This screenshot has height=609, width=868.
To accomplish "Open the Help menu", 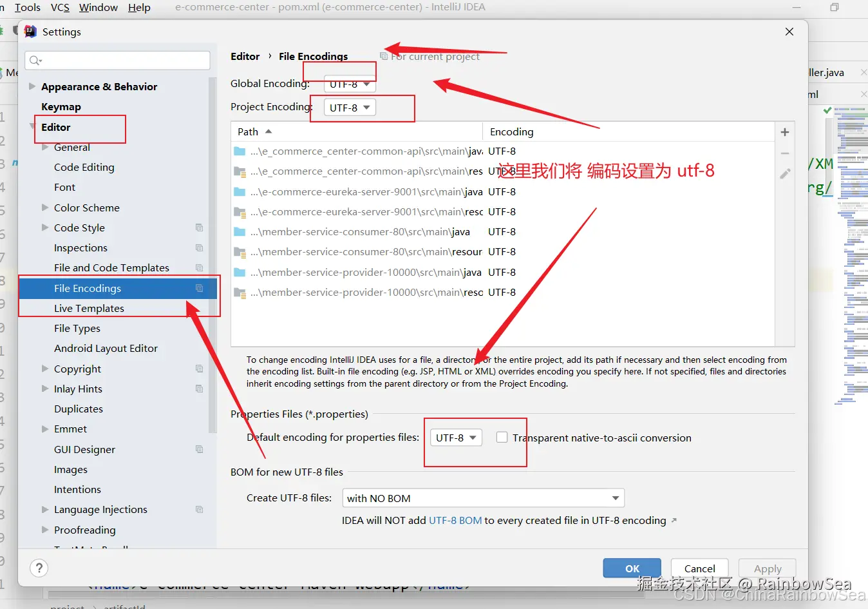I will [139, 7].
